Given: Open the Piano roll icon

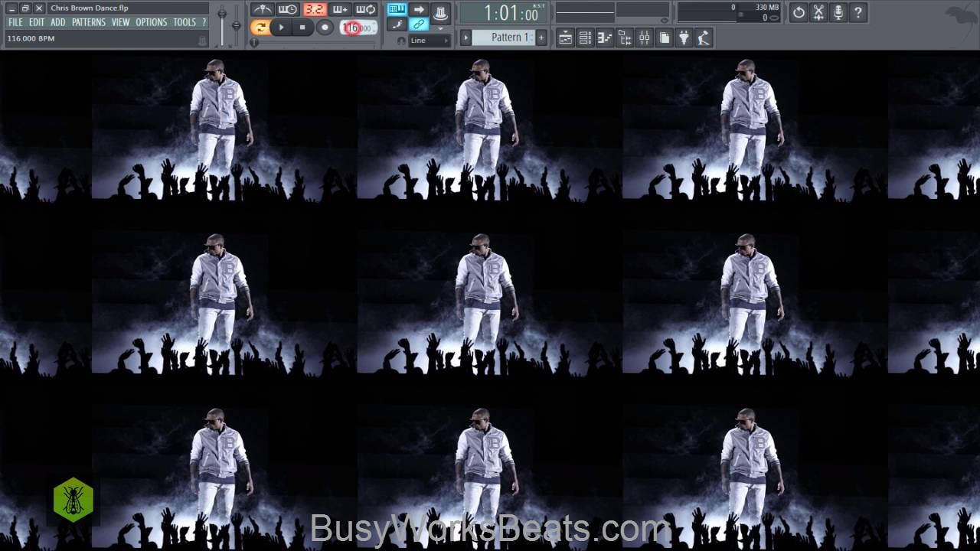Looking at the screenshot, I should pyautogui.click(x=605, y=37).
